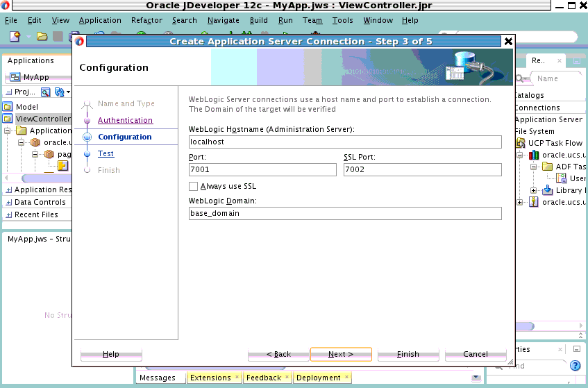Click the Projects panel horizontal scrollbar thumb
The height and width of the screenshot is (388, 588).
click(46, 178)
